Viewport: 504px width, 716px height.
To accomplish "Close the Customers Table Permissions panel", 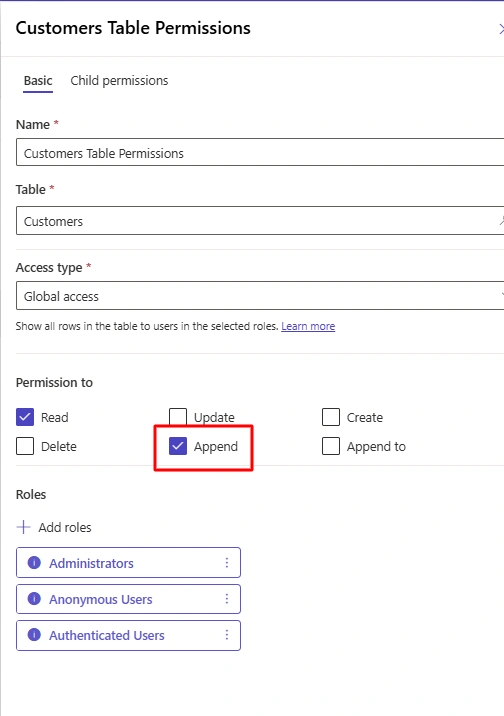I will pyautogui.click(x=501, y=29).
